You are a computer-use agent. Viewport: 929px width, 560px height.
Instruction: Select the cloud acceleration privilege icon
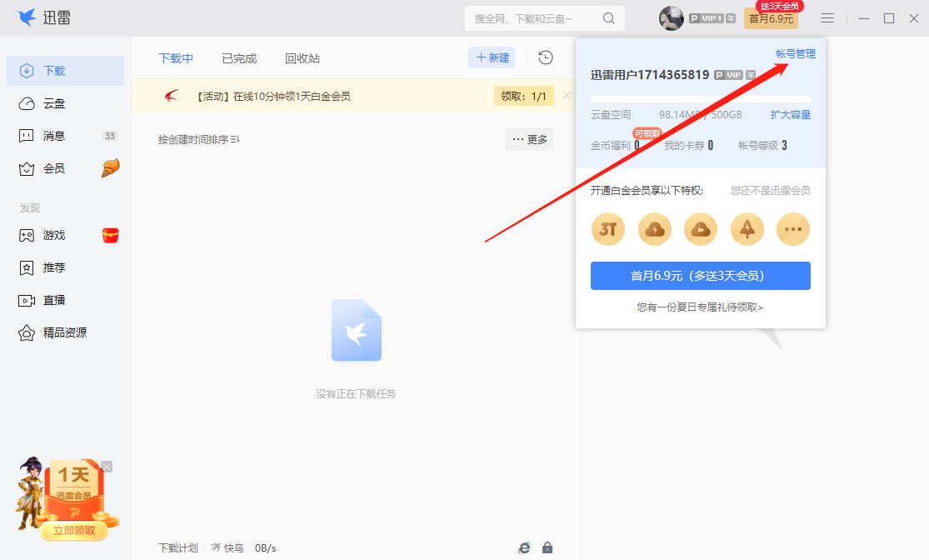[654, 229]
